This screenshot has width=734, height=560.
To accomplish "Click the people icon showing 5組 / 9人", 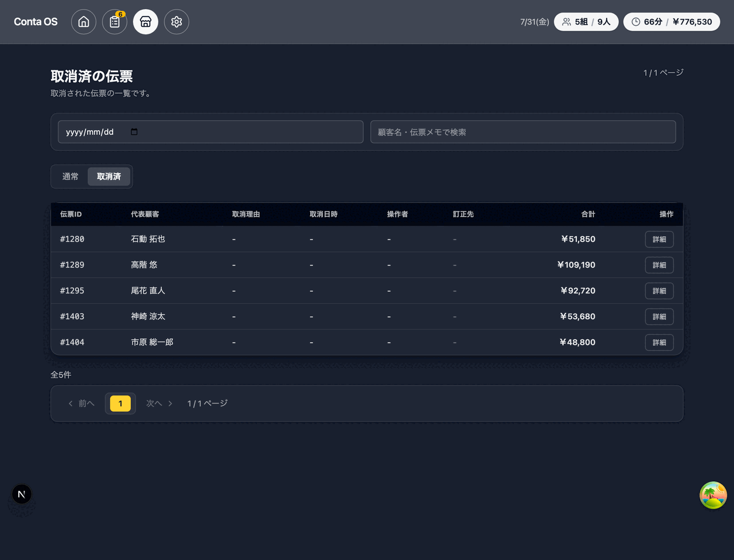I will click(x=567, y=22).
